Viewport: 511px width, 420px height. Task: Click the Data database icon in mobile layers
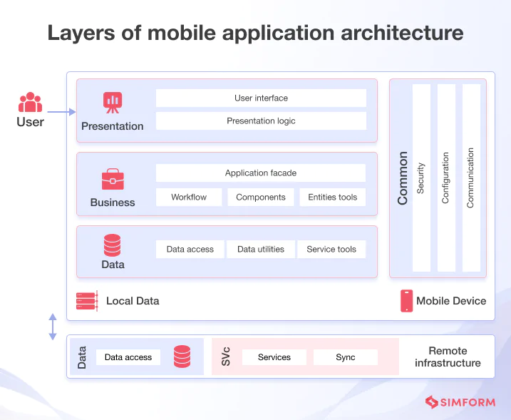[113, 246]
